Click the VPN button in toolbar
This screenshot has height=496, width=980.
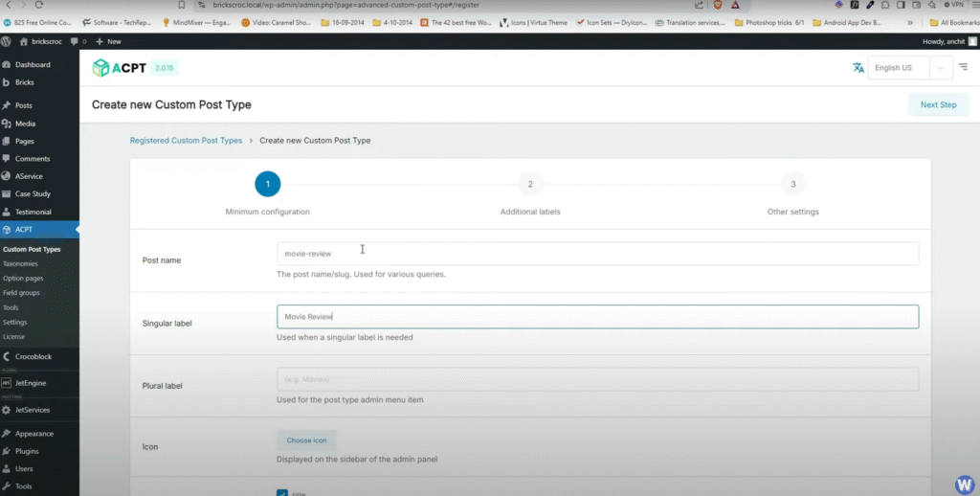tap(954, 5)
